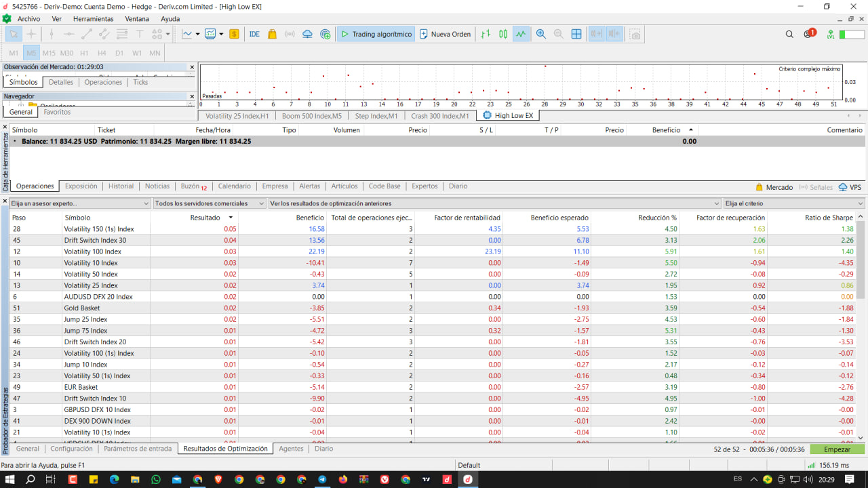Take a chart screenshot with camera icon
This screenshot has height=488, width=868.
[x=635, y=34]
